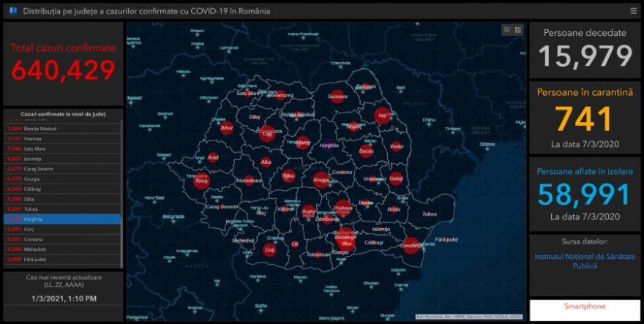Click the Smartphone button

[x=585, y=306]
